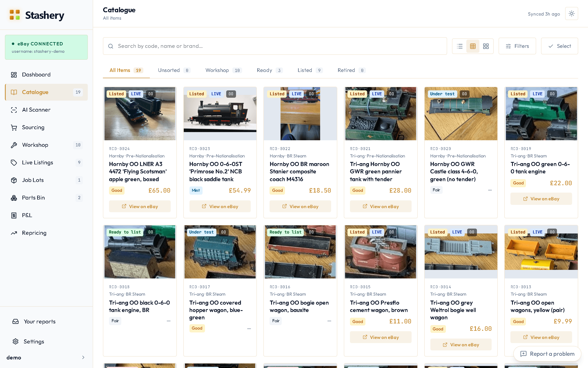
Task: Click Ready to list badge on RCO-0018
Action: click(x=125, y=232)
